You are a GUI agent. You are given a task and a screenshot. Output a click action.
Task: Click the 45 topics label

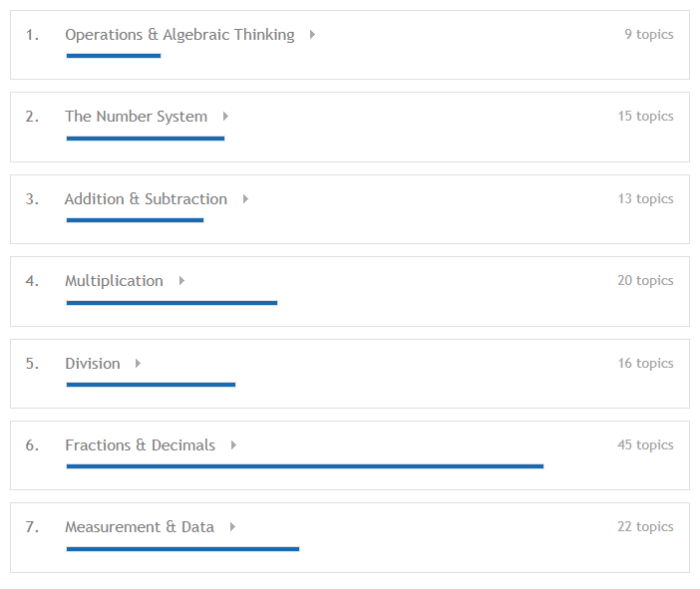point(645,444)
